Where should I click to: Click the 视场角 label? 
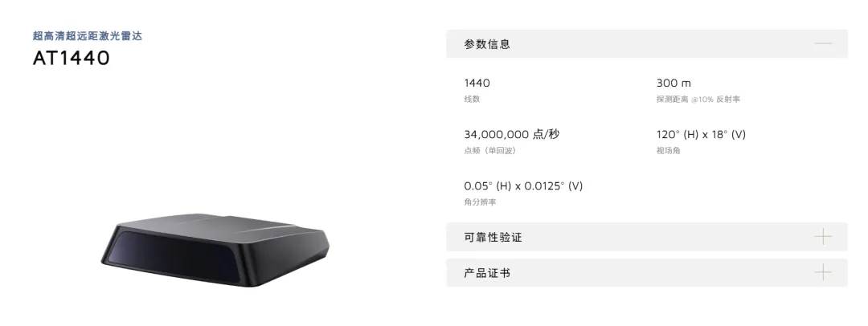coord(668,150)
